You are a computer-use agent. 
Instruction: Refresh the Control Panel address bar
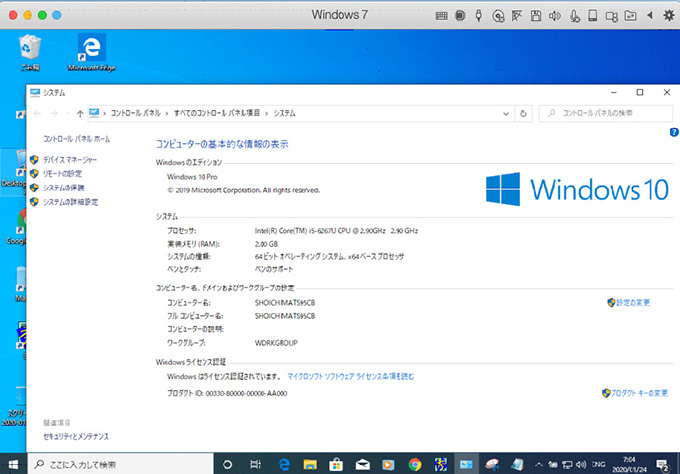523,114
